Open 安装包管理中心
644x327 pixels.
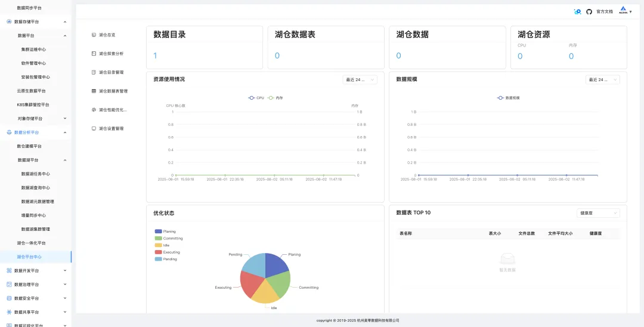[x=35, y=77]
